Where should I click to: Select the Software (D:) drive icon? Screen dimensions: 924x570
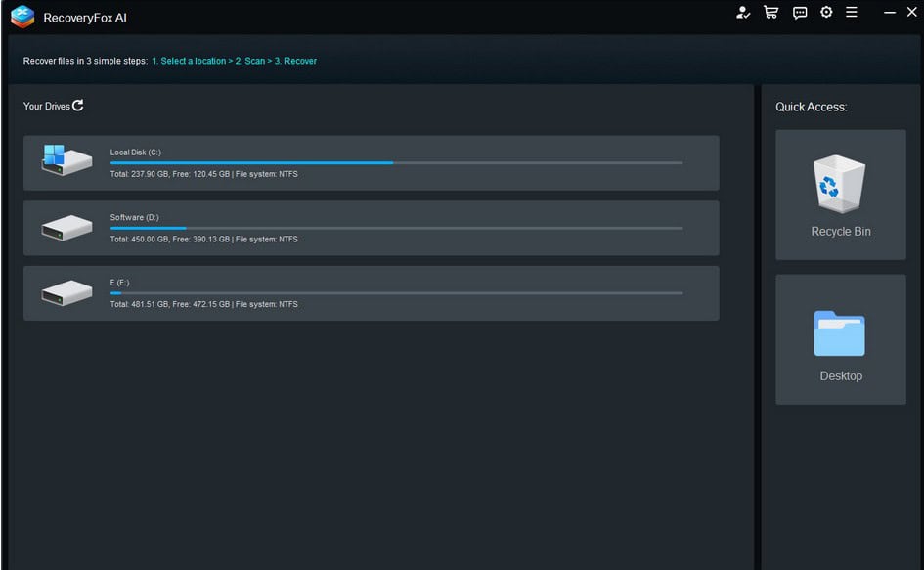click(66, 228)
